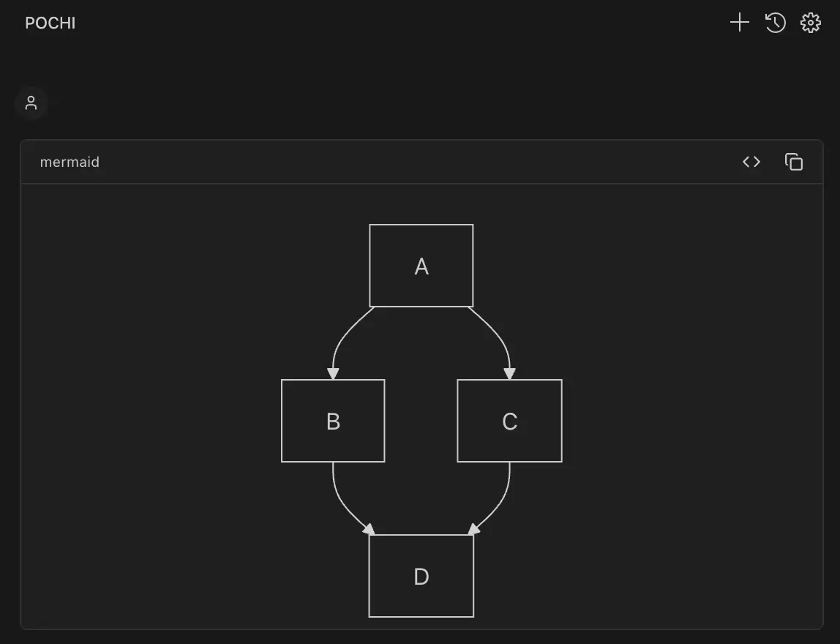
Task: Select node C in the diagram
Action: (x=509, y=421)
